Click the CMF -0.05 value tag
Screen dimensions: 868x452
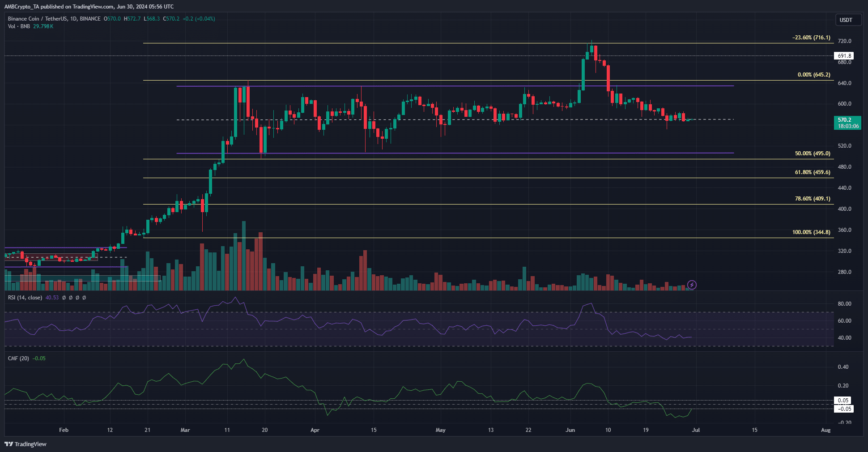pyautogui.click(x=844, y=409)
